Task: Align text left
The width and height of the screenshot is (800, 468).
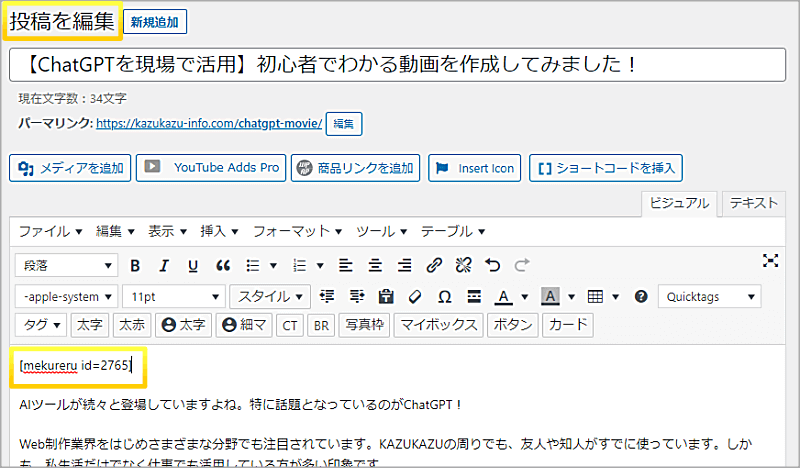Action: coord(346,265)
